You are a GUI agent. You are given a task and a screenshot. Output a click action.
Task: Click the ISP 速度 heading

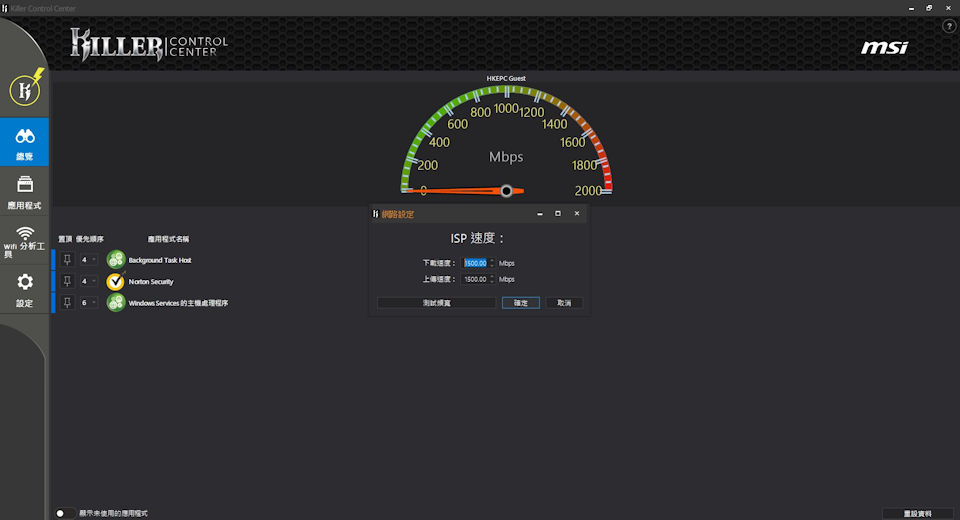(x=477, y=238)
